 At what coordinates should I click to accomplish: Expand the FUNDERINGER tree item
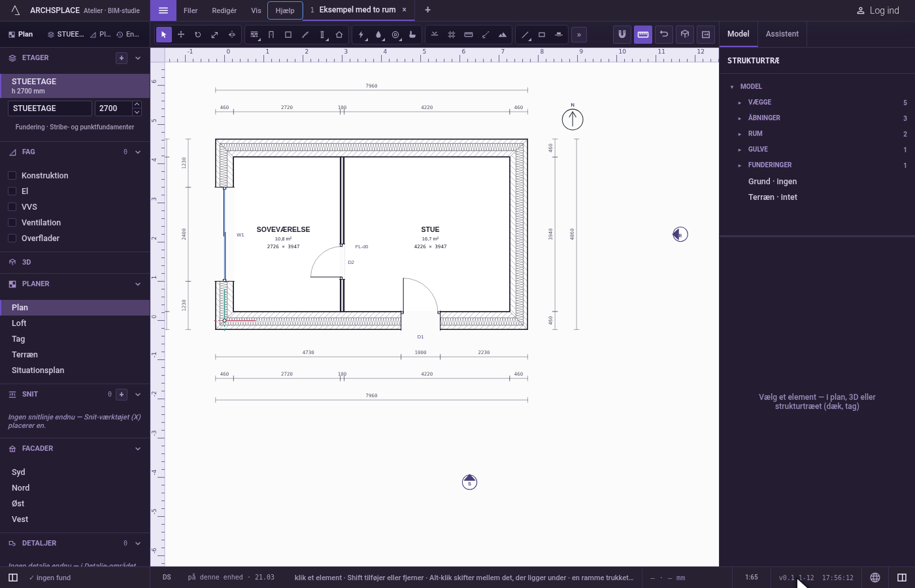click(740, 165)
